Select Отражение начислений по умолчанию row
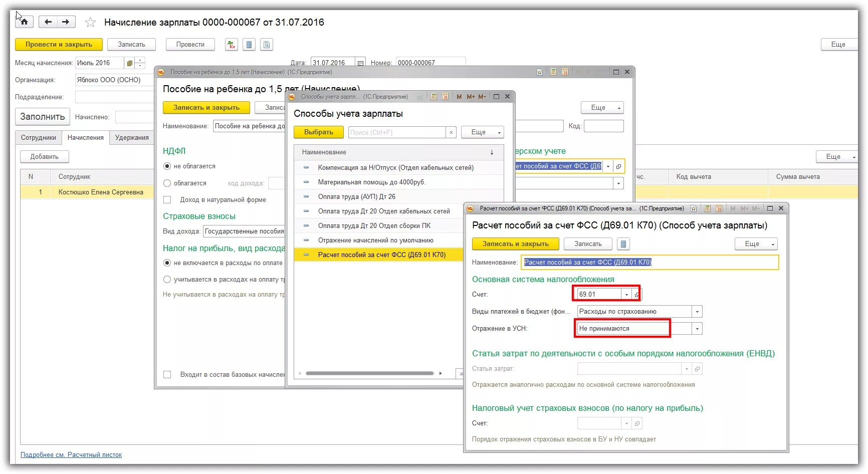The width and height of the screenshot is (868, 474). coord(379,241)
